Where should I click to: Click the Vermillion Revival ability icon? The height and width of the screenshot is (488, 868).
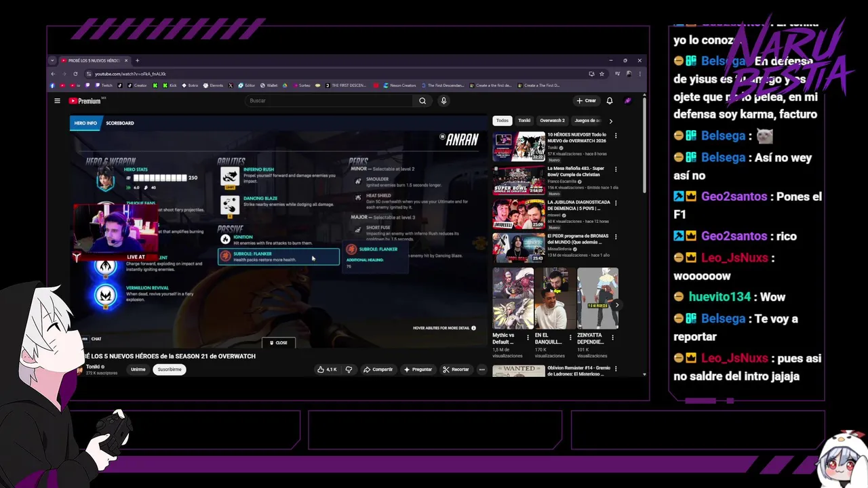click(106, 294)
